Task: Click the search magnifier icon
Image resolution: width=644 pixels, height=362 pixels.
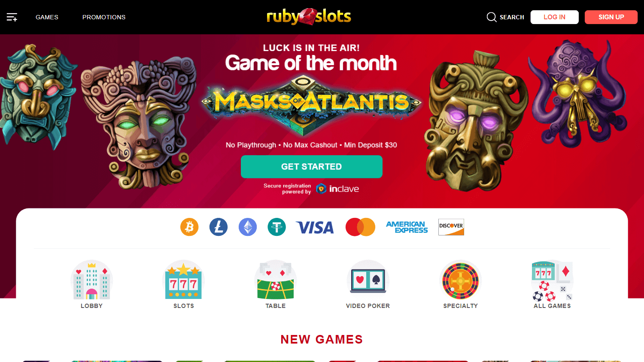Action: 492,17
